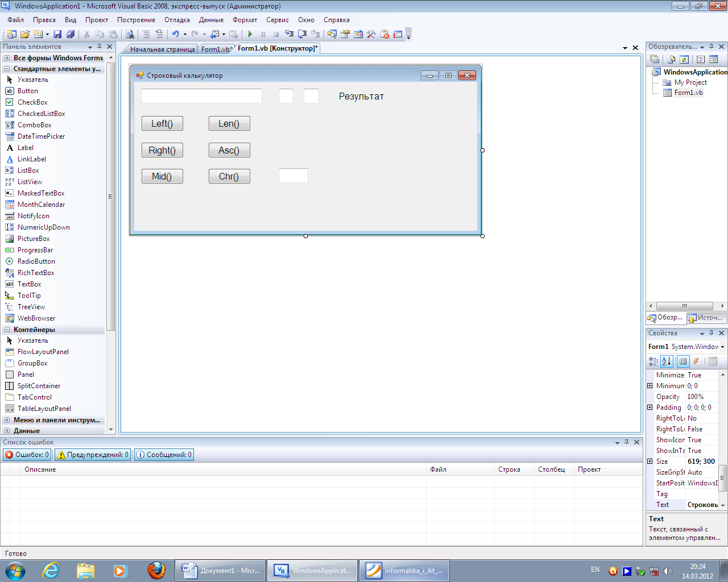Open the Файл menu
This screenshot has height=582, width=728.
(16, 20)
